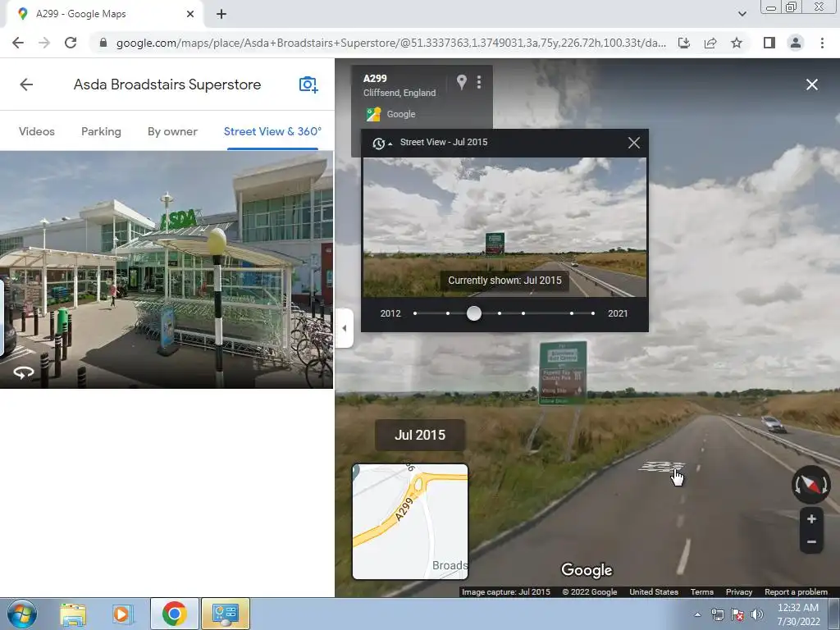
Task: Open the Videos tab
Action: pos(36,131)
